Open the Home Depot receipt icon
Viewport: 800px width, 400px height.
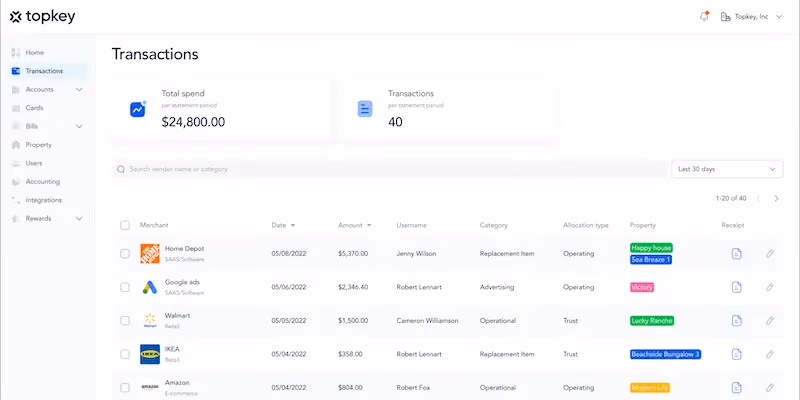tap(736, 254)
